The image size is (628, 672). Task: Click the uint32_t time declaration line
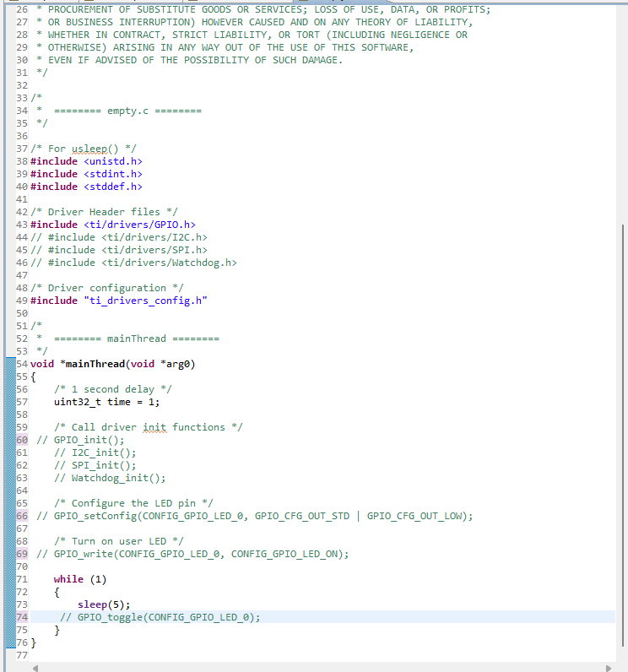point(106,402)
